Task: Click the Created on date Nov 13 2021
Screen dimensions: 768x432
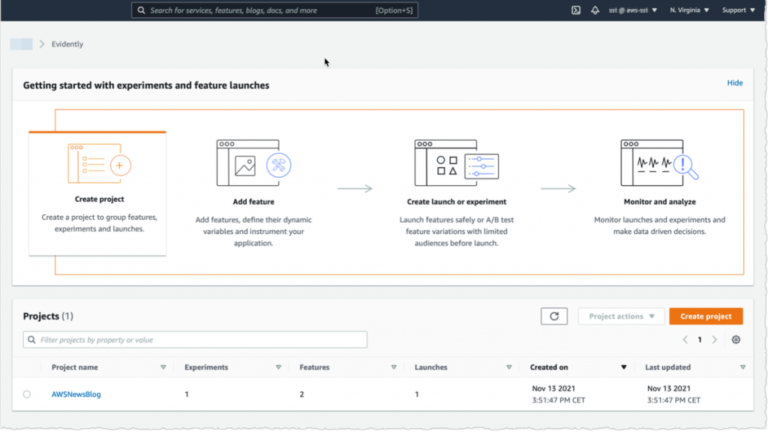Action: 553,388
